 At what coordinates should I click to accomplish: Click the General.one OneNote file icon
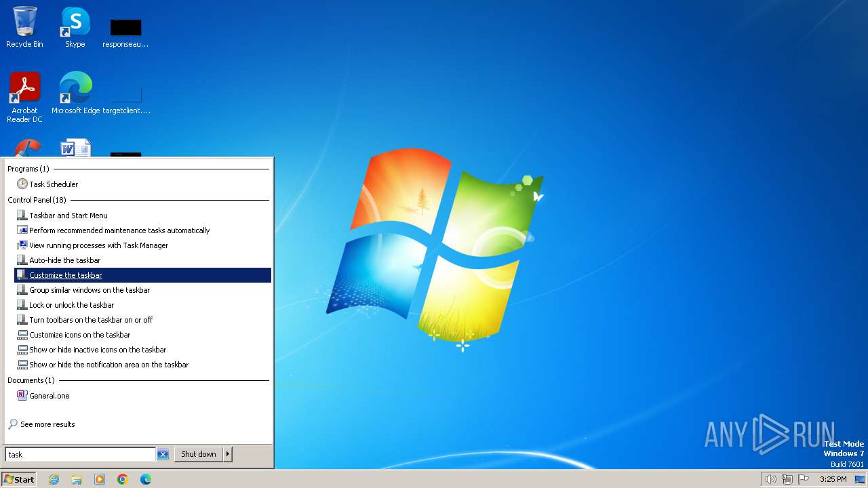pyautogui.click(x=22, y=396)
